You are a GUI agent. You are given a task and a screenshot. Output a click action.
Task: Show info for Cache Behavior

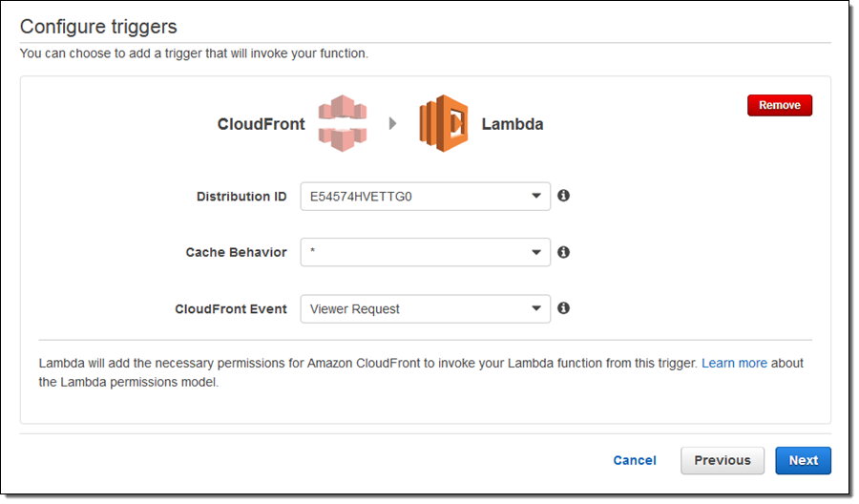pos(563,252)
